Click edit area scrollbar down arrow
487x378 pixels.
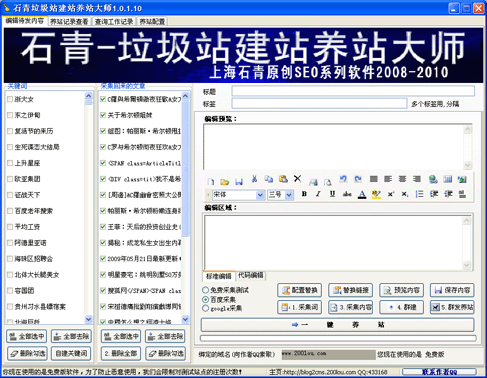[466, 265]
